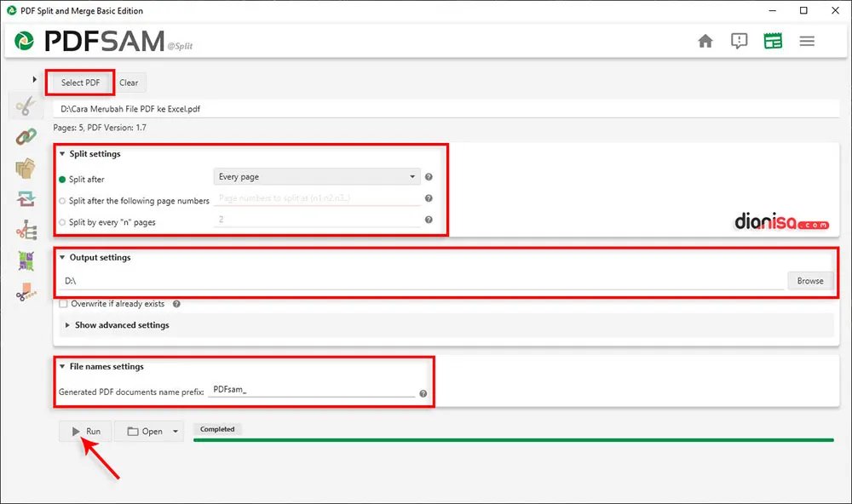This screenshot has width=852, height=504.
Task: Select 'Split by every n pages' option
Action: point(62,222)
